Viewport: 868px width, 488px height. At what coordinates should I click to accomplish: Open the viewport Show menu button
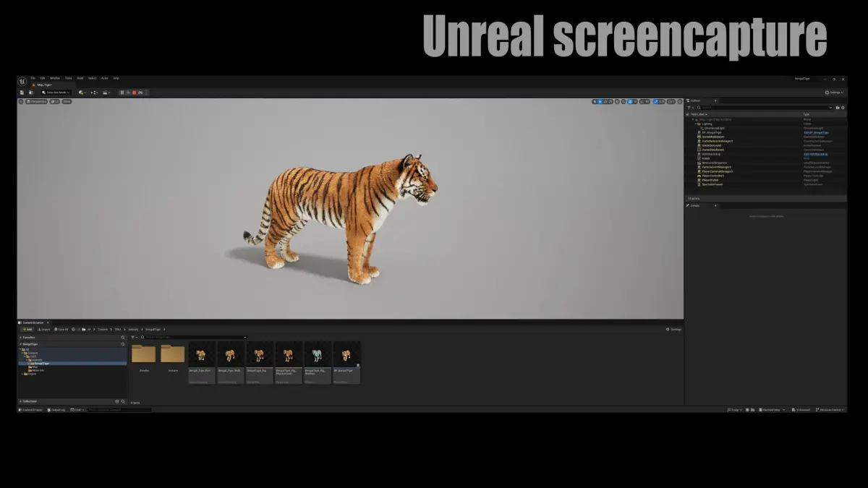click(x=67, y=102)
